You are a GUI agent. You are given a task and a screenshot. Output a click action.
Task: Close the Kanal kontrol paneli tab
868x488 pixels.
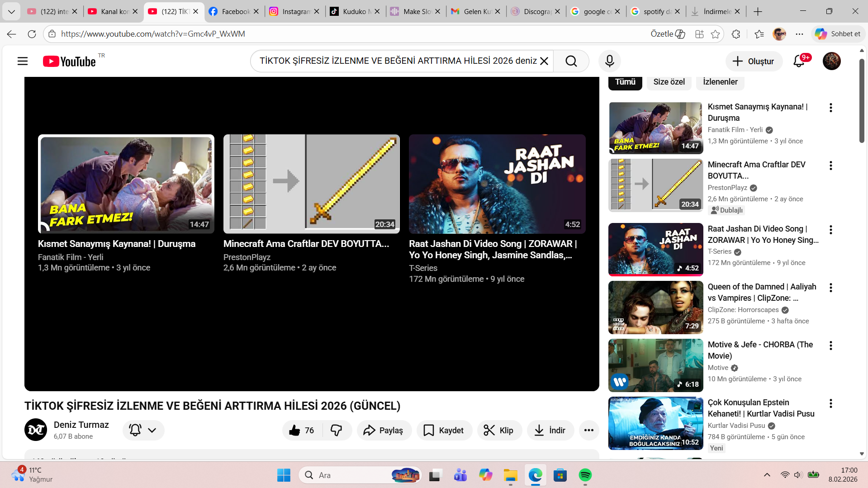[135, 11]
